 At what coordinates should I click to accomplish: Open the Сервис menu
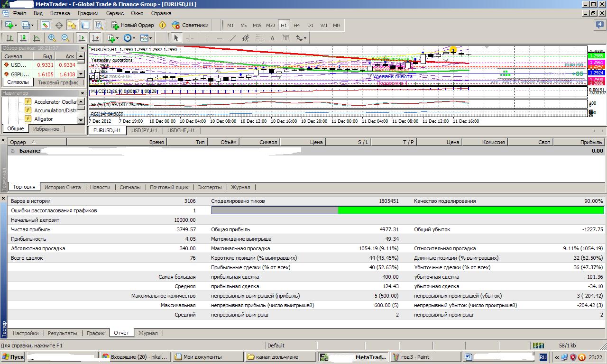point(115,14)
